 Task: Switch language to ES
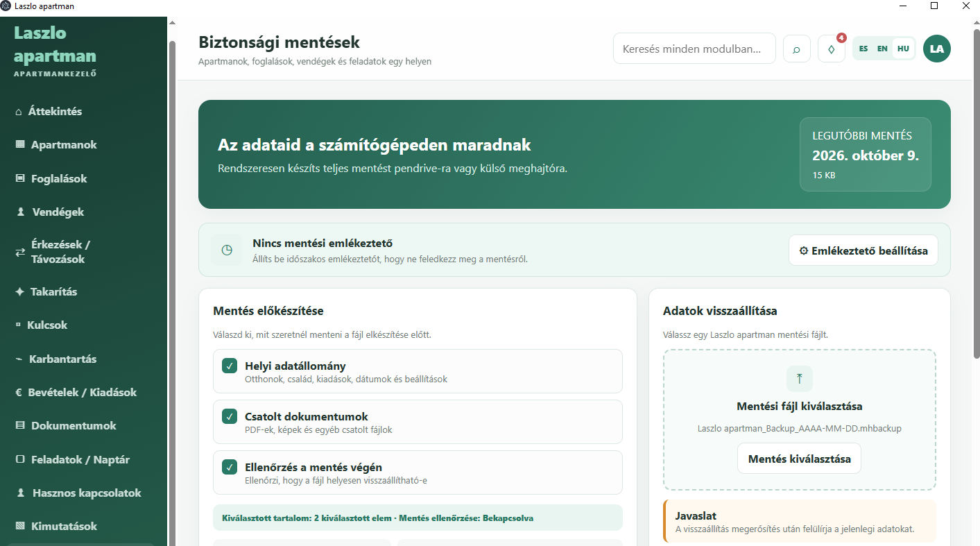[863, 49]
